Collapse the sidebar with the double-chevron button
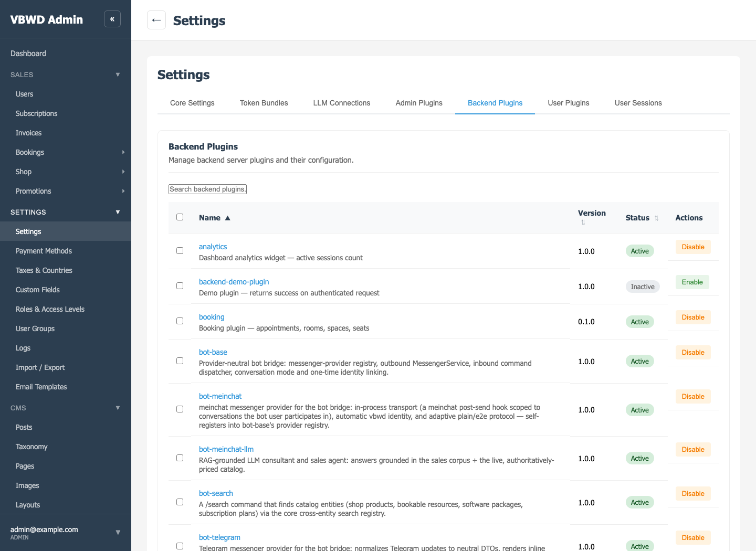Viewport: 756px width, 551px height. 112,19
